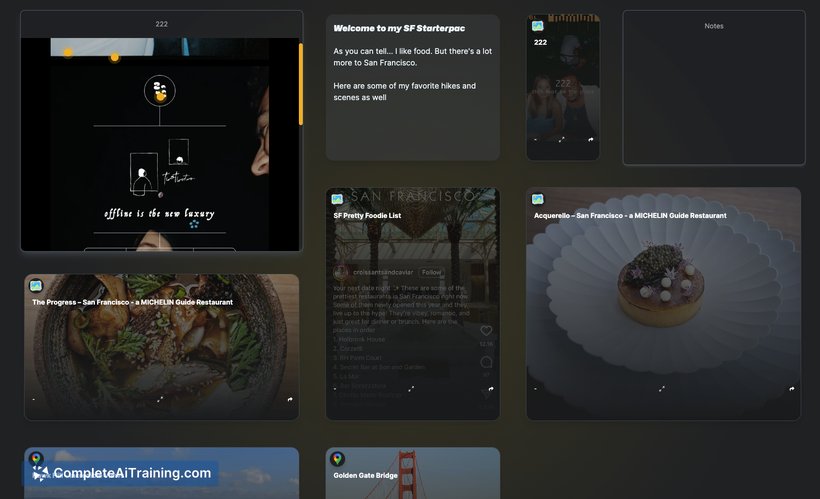Share The Progress restaurant card

pyautogui.click(x=290, y=399)
